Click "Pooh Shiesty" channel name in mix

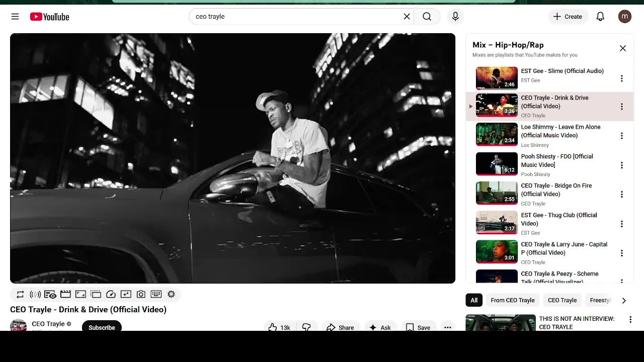(536, 174)
